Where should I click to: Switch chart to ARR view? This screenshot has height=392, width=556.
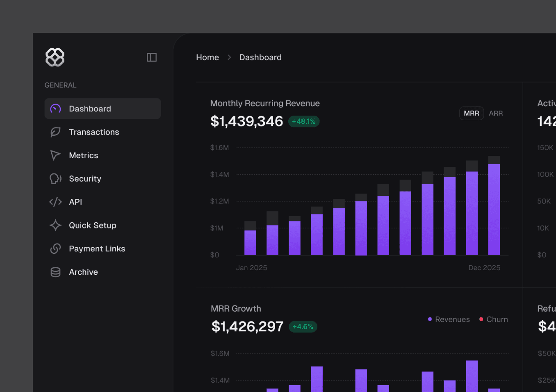(x=496, y=113)
